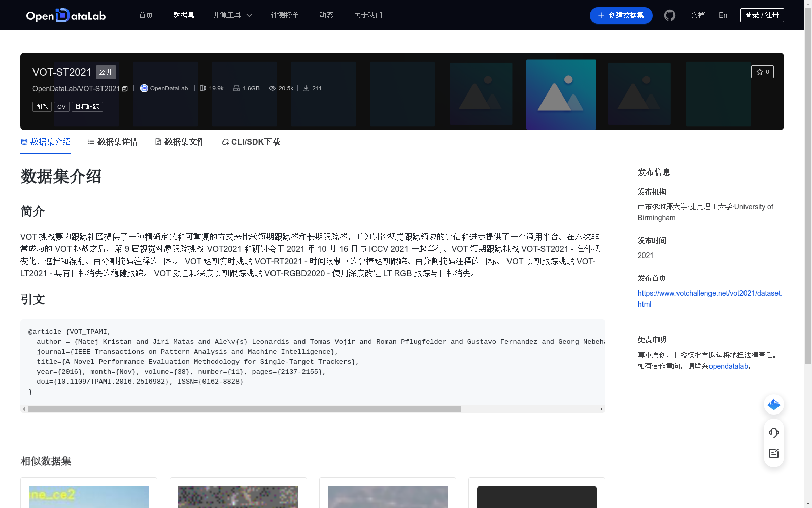Click the 图像 tag
The height and width of the screenshot is (508, 812).
coord(42,107)
